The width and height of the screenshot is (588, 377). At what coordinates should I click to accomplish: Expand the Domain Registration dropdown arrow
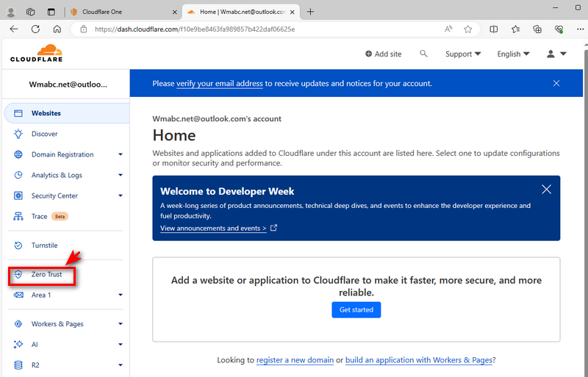(x=121, y=154)
